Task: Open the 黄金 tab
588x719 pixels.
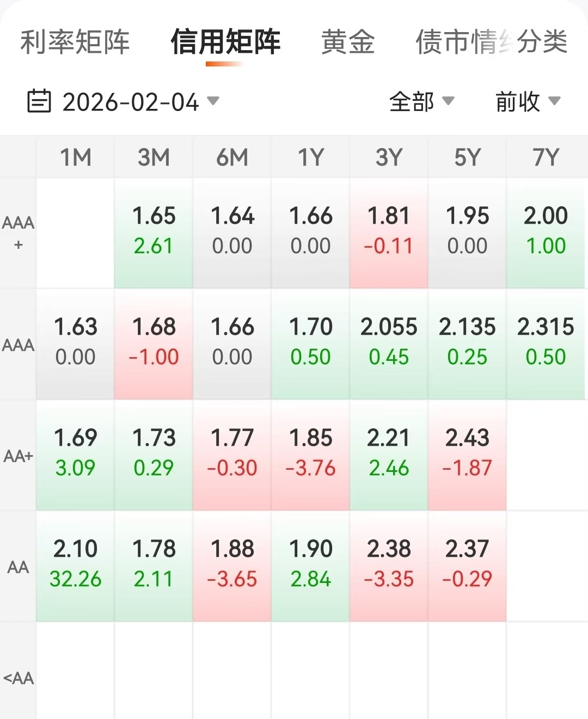Action: pyautogui.click(x=348, y=42)
